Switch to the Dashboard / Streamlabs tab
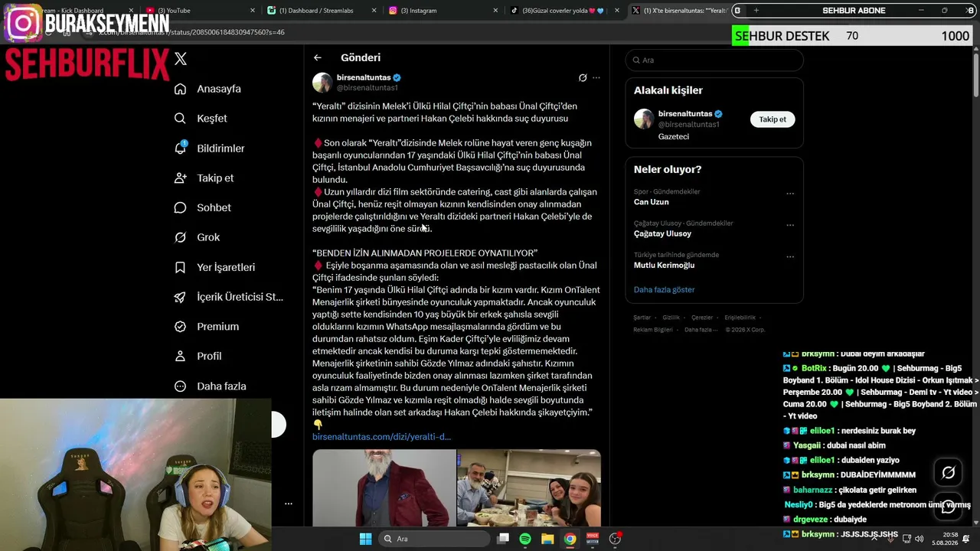The image size is (980, 551). click(x=322, y=11)
